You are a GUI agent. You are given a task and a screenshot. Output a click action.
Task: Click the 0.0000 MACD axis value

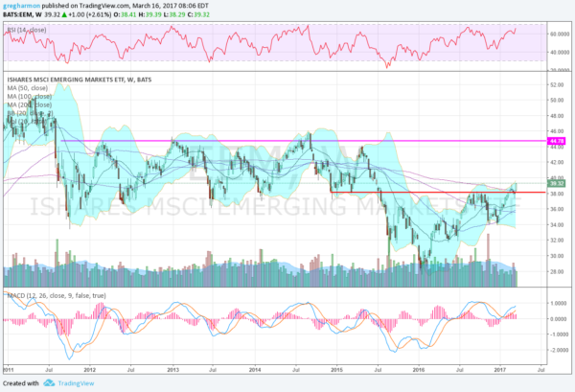[560, 319]
